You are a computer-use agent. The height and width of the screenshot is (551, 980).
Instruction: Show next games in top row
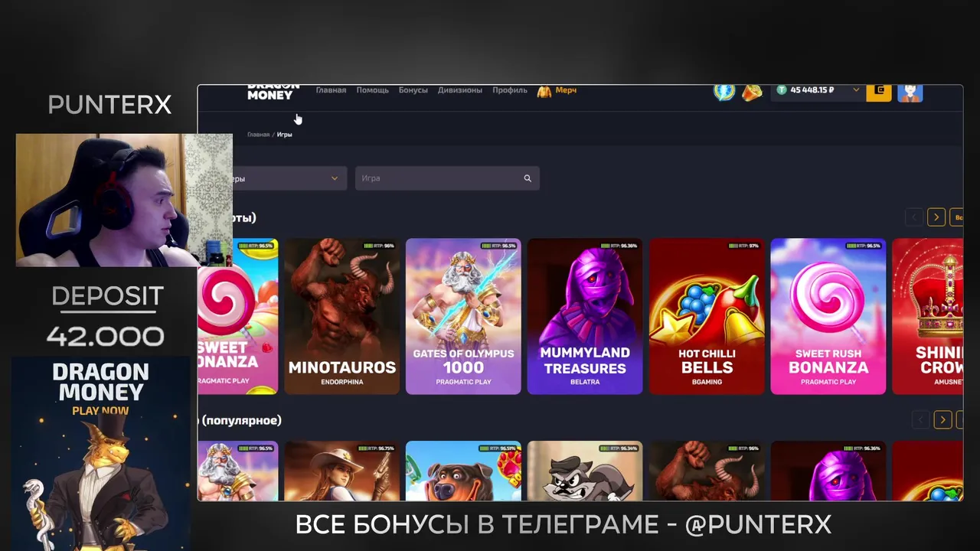936,217
